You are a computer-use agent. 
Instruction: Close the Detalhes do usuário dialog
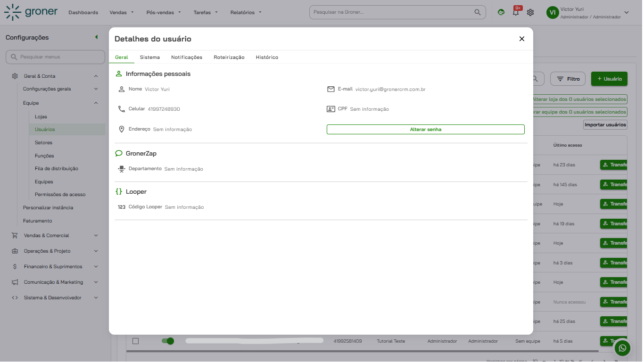coord(522,39)
